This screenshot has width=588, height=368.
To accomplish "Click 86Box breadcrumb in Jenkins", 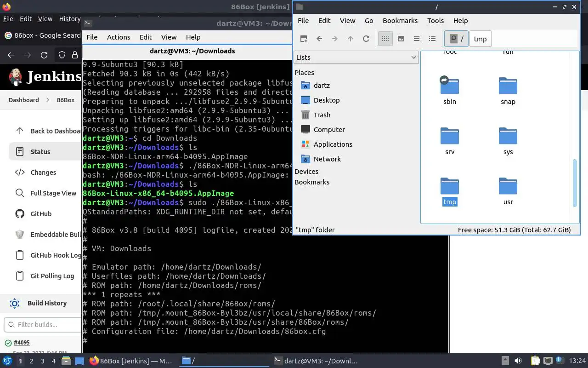I will [x=66, y=100].
